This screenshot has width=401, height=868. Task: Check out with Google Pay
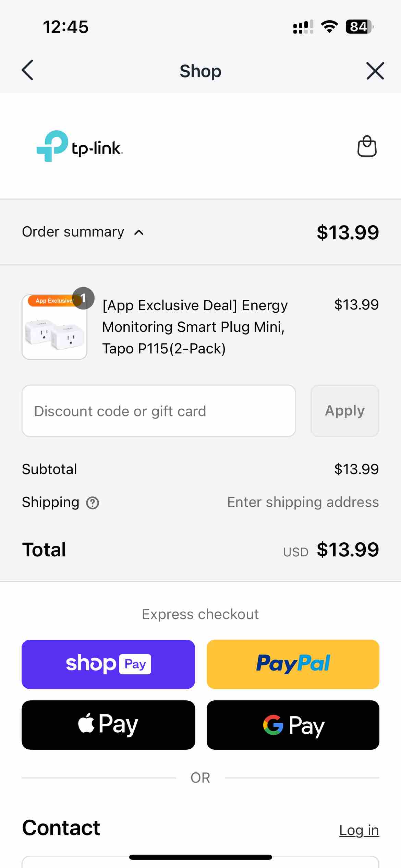293,725
